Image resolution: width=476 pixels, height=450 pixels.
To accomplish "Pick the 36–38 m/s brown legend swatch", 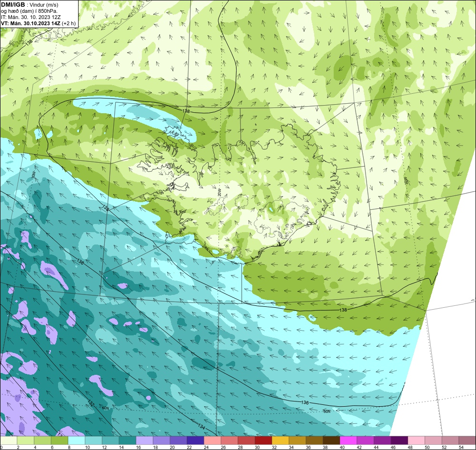I will [315, 440].
